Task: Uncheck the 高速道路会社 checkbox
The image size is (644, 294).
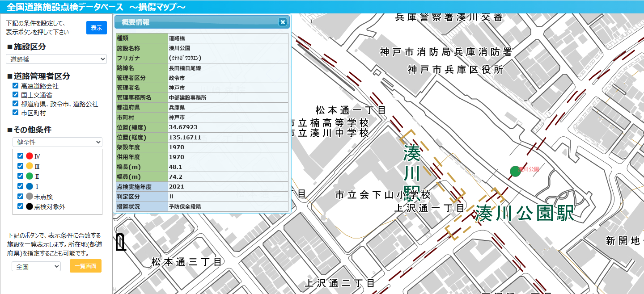Action: click(x=16, y=86)
